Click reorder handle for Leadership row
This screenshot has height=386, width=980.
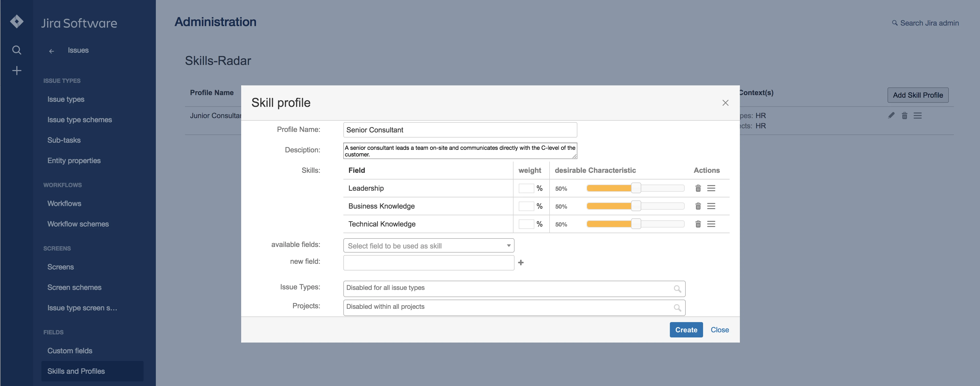click(711, 188)
